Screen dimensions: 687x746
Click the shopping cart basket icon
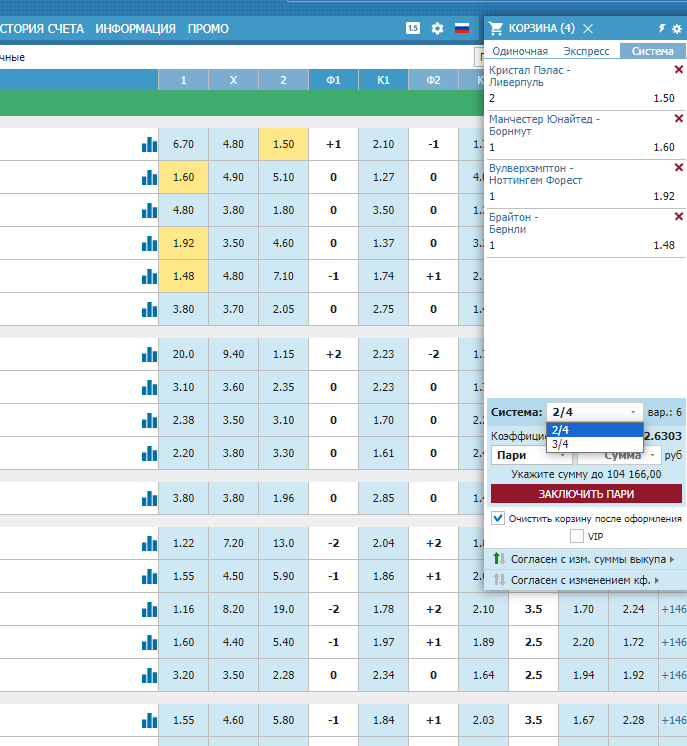coord(496,29)
